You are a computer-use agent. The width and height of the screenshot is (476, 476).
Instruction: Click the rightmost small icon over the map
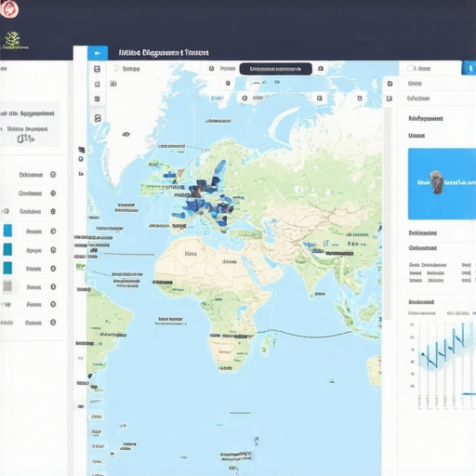[x=360, y=99]
